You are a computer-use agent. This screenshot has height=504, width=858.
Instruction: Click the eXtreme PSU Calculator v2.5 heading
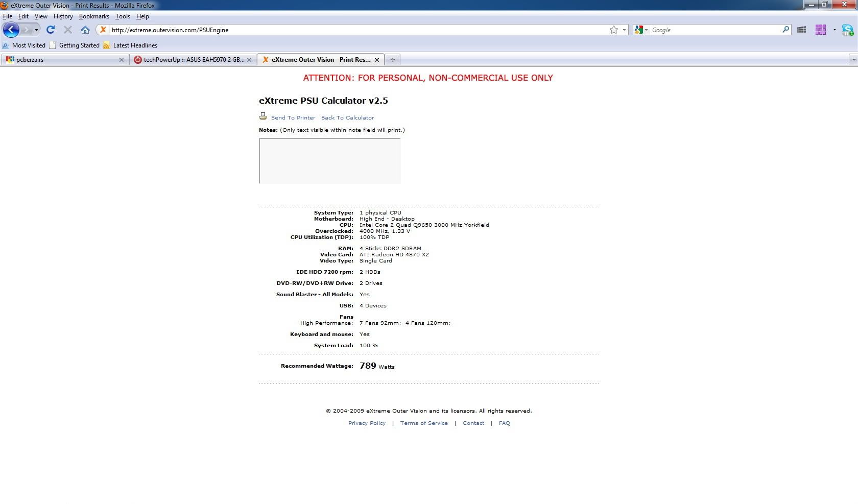coord(323,101)
